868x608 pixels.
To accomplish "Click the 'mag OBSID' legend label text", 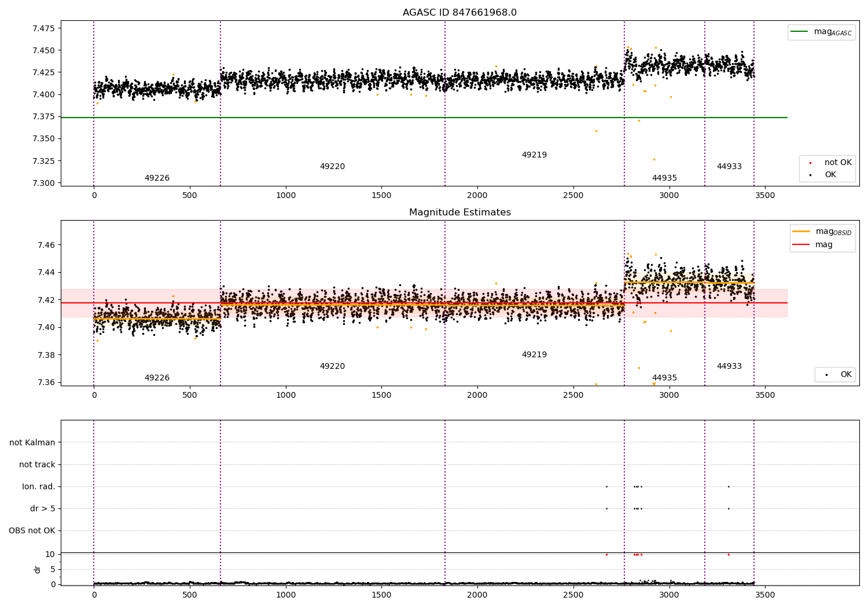I will [x=834, y=232].
